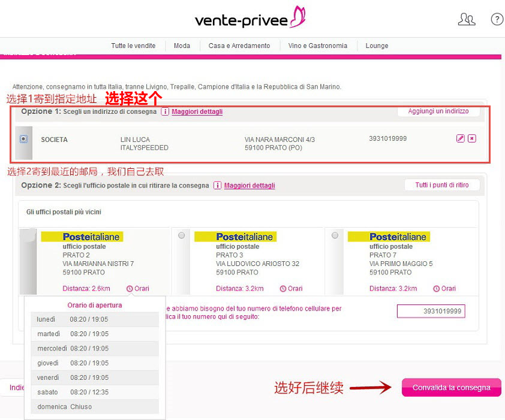This screenshot has width=505, height=420.
Task: Click Distanza: 2.6km text for PRATO 2
Action: coord(86,289)
